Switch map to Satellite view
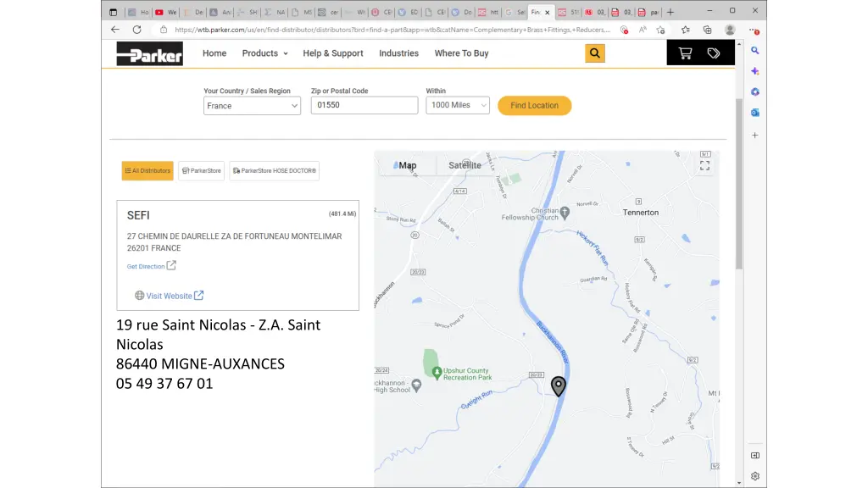 [x=465, y=165]
